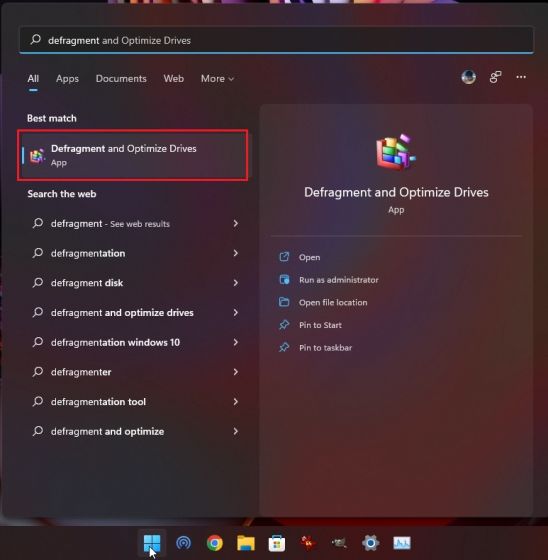Select the Web filter tab
Screen dimensions: 548x560
coord(174,79)
